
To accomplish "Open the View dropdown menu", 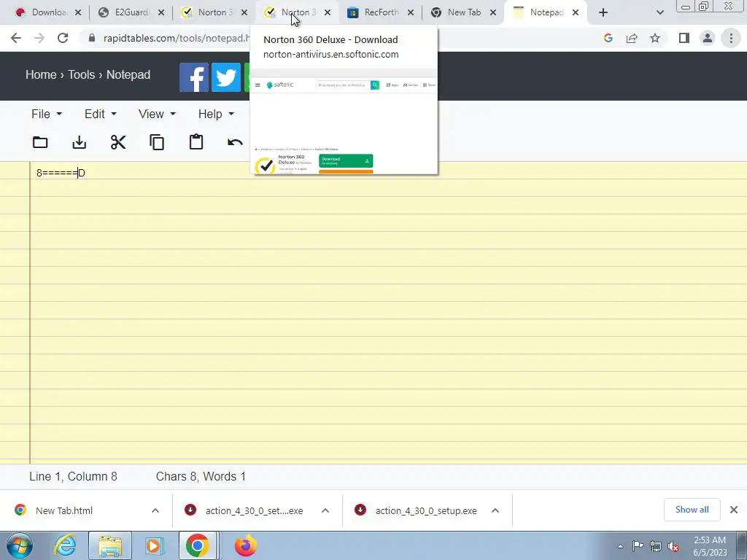I will click(157, 114).
